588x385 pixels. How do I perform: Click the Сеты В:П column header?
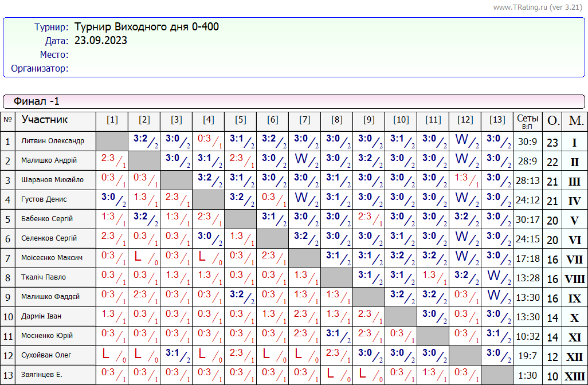pyautogui.click(x=527, y=121)
